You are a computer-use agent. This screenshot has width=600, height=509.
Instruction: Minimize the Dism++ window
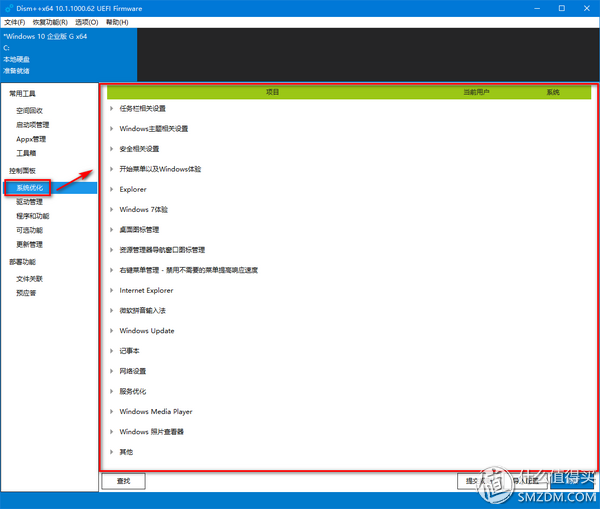(x=537, y=8)
